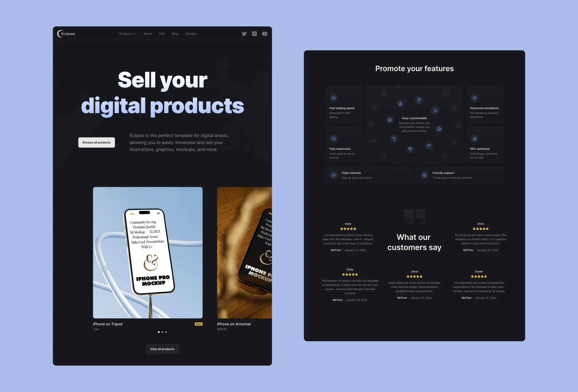Click the second carousel dot indicator
Viewport: 578px width, 392px height.
pos(162,332)
